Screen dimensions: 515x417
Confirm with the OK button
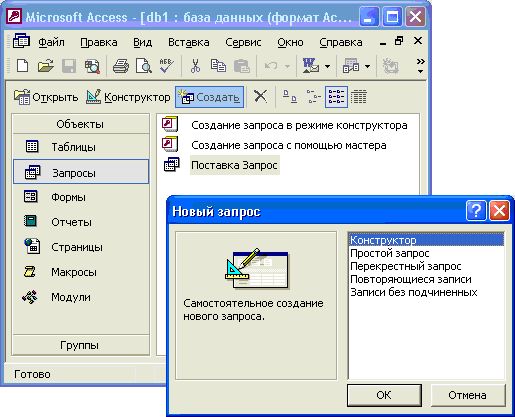coord(384,395)
